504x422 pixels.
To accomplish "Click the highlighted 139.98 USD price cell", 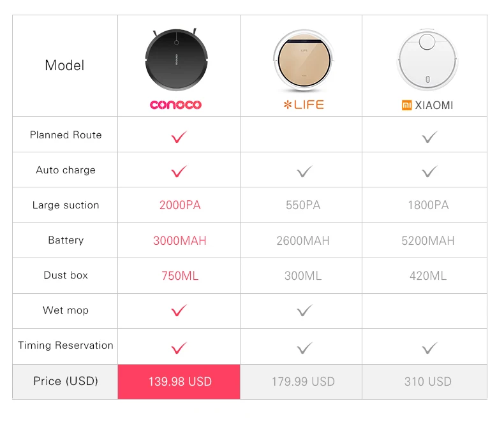I will (x=179, y=382).
